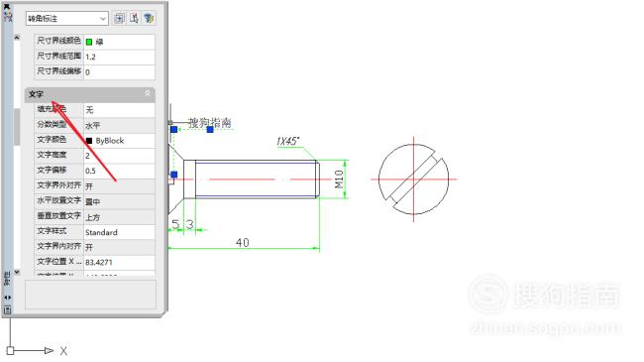The width and height of the screenshot is (644, 362).
Task: Edit the 文字位置 X value 83.4271
Action: pyautogui.click(x=119, y=262)
